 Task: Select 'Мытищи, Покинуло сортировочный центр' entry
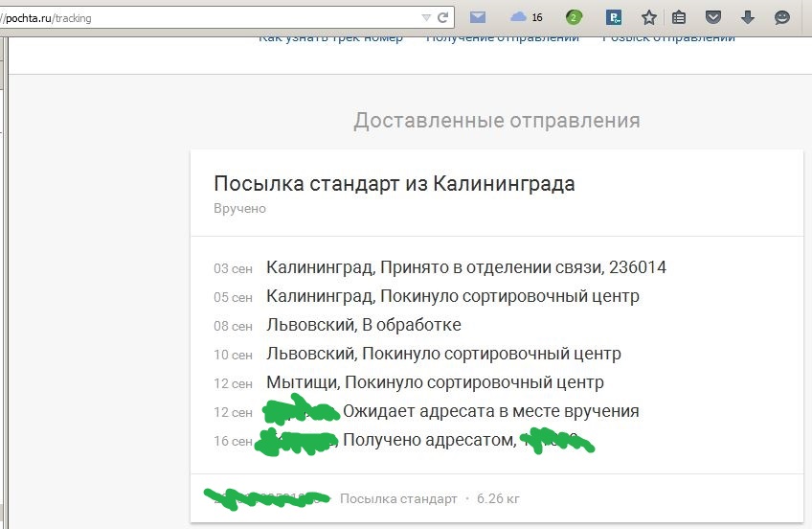[435, 382]
